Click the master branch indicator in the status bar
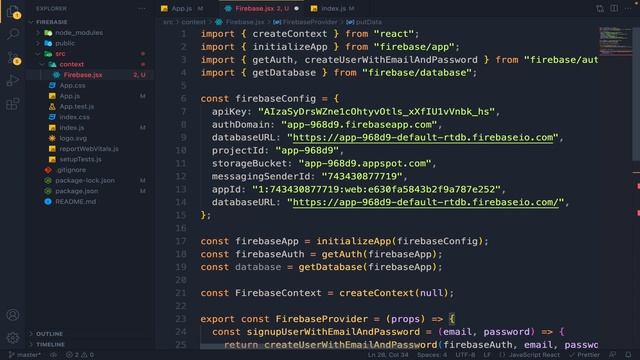640x360 pixels. [24, 355]
